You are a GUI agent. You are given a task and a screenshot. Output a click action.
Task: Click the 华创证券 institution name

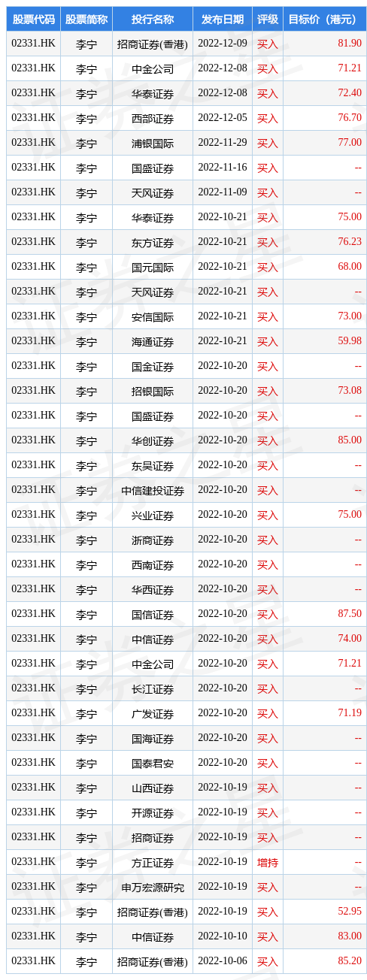153,440
